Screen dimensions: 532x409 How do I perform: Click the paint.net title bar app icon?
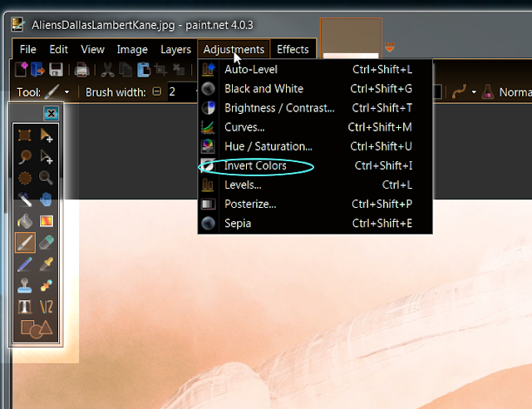point(17,24)
